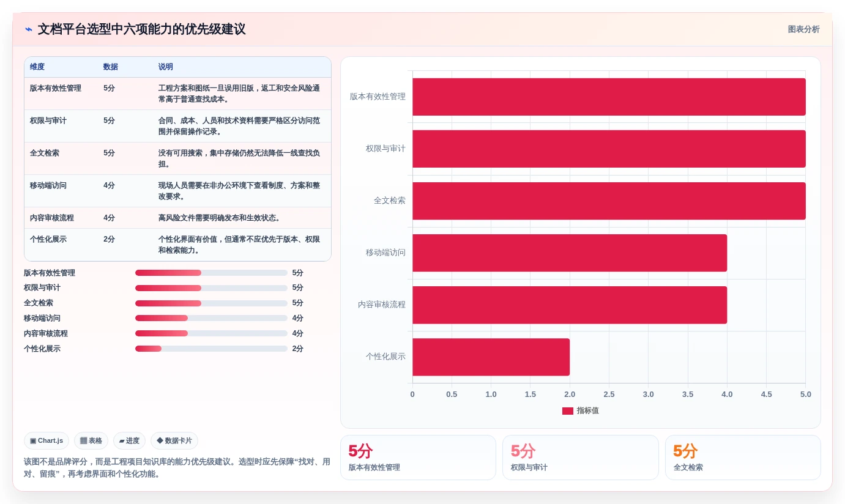Select the 进度 tag chip
Screen dimensions: 845x504
coord(129,441)
